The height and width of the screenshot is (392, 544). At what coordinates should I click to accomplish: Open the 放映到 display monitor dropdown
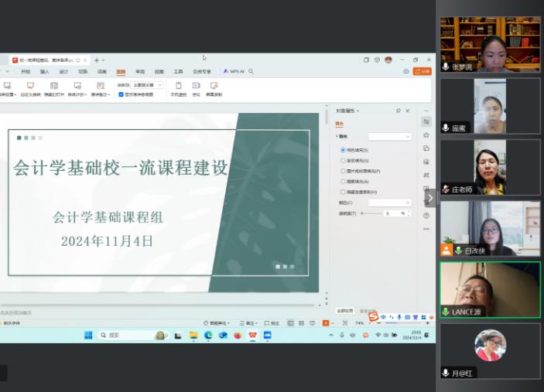[147, 85]
